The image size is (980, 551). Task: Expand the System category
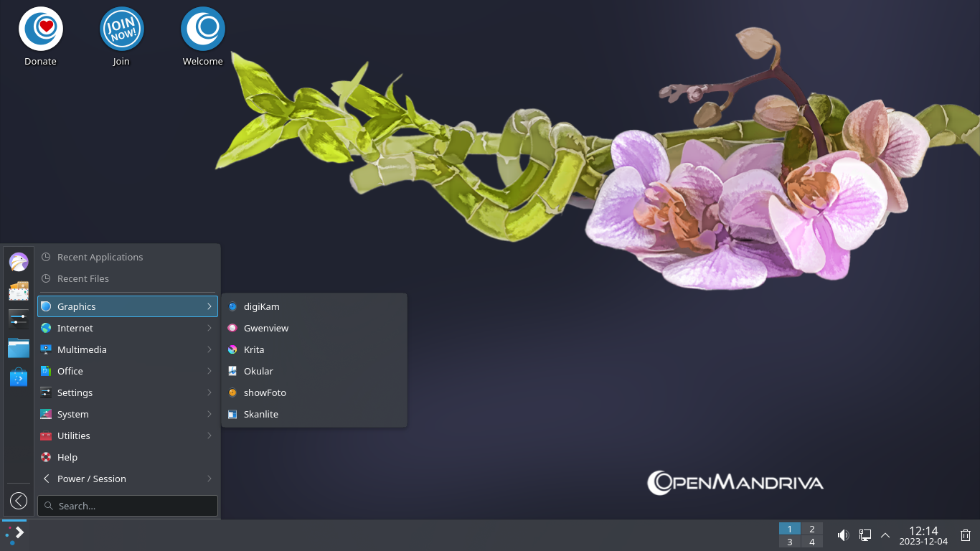(128, 414)
